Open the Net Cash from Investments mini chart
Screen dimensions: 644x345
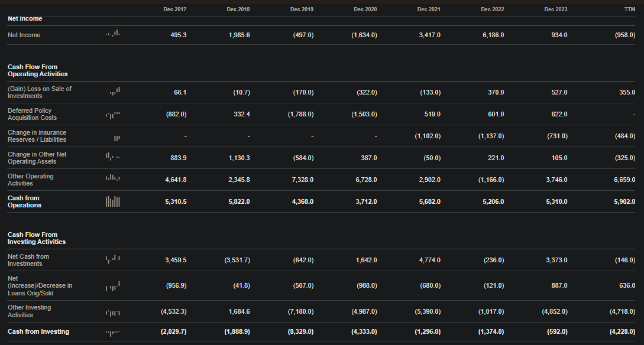[x=114, y=259]
